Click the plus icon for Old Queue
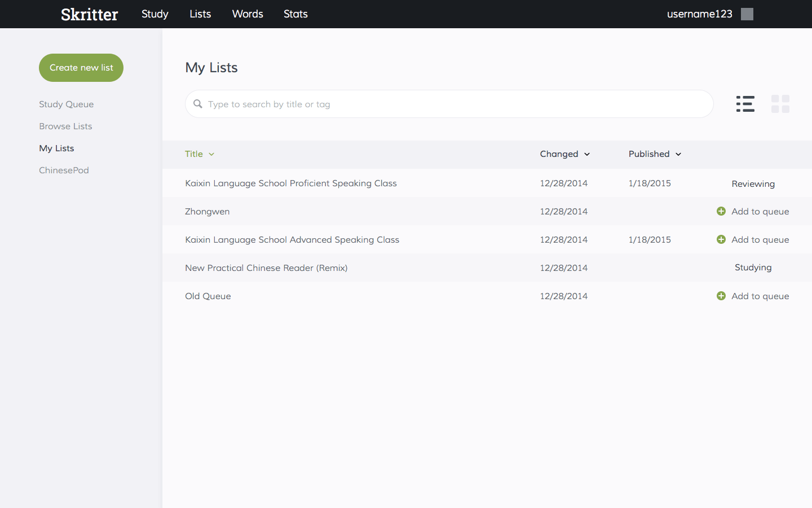812x508 pixels. click(721, 296)
